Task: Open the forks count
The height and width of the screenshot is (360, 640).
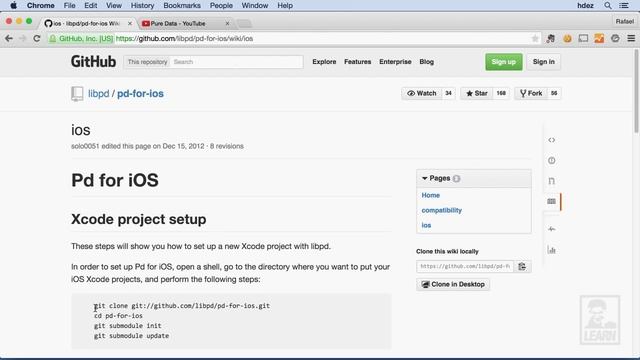Action: [x=554, y=93]
